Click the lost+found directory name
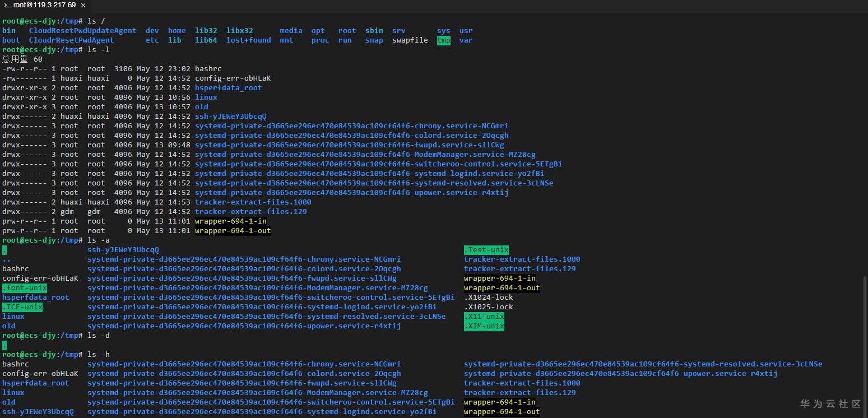This screenshot has height=418, width=868. point(248,40)
